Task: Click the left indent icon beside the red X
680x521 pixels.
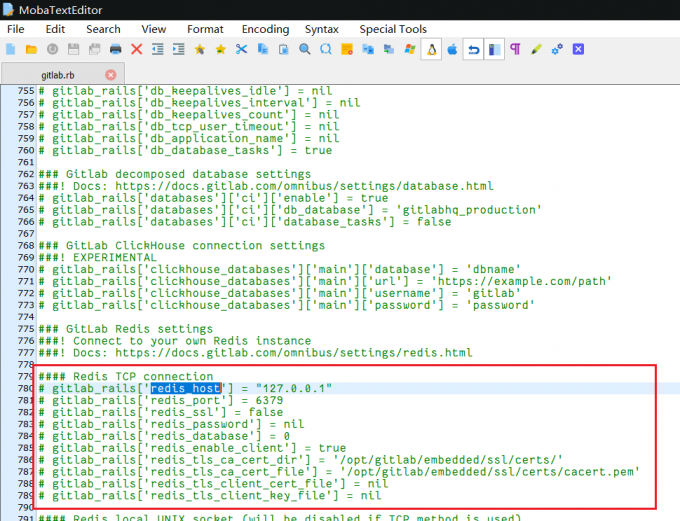Action: pos(157,49)
